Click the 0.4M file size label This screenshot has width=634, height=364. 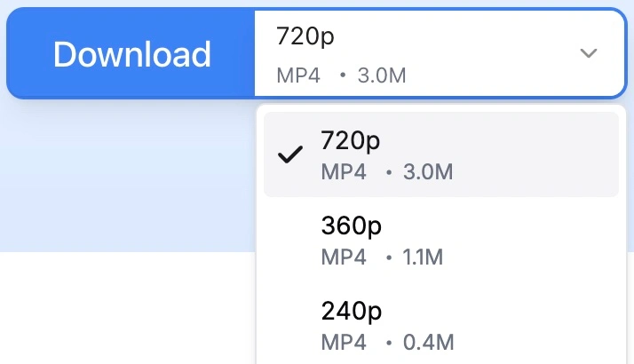point(428,342)
